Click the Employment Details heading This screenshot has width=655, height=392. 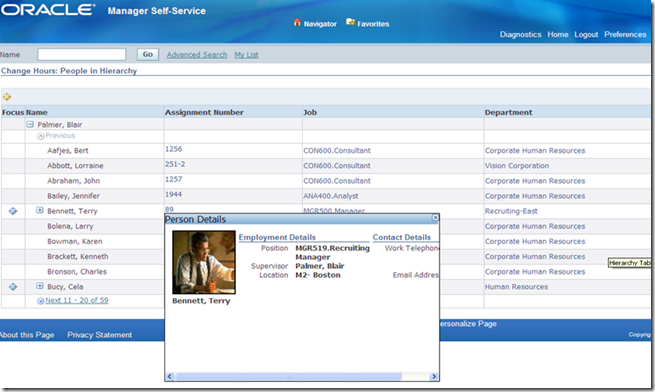pyautogui.click(x=277, y=237)
